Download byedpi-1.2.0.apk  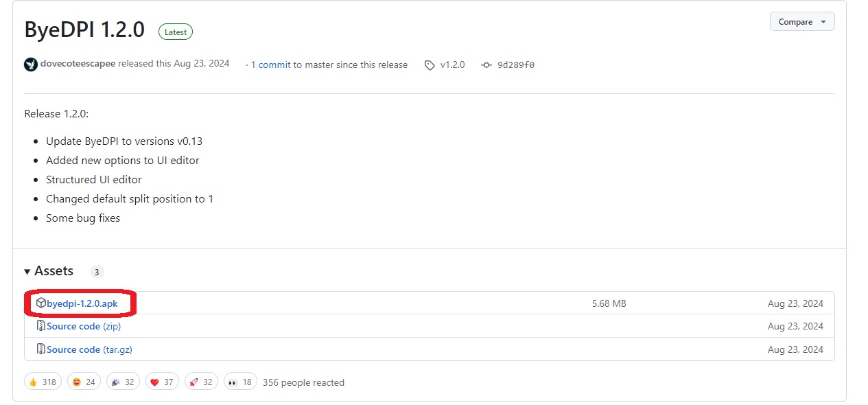tap(82, 303)
